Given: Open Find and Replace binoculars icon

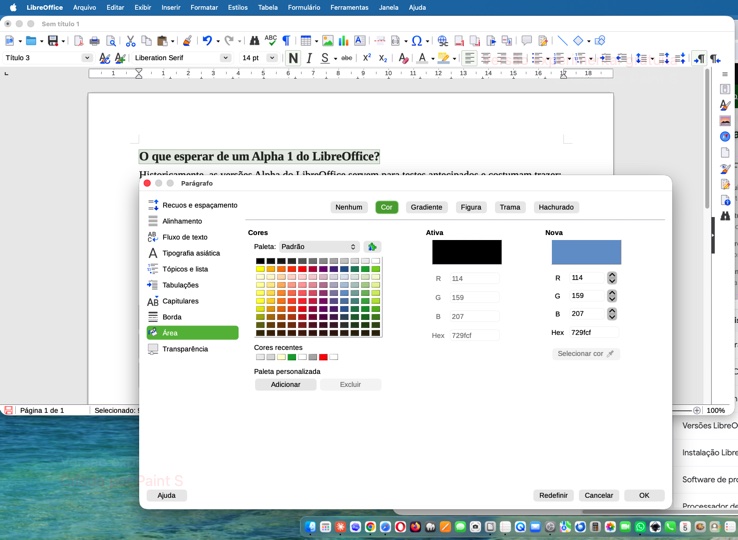Looking at the screenshot, I should (x=255, y=41).
